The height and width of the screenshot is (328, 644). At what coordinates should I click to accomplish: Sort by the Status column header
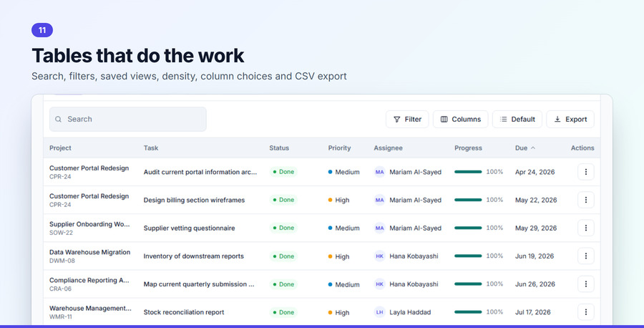point(279,148)
